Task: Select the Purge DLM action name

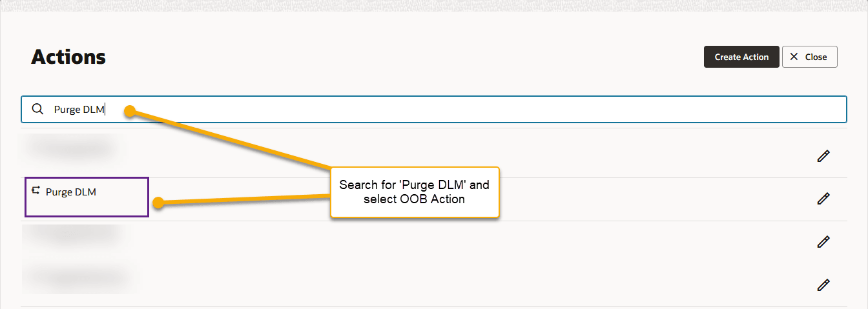Action: tap(71, 192)
